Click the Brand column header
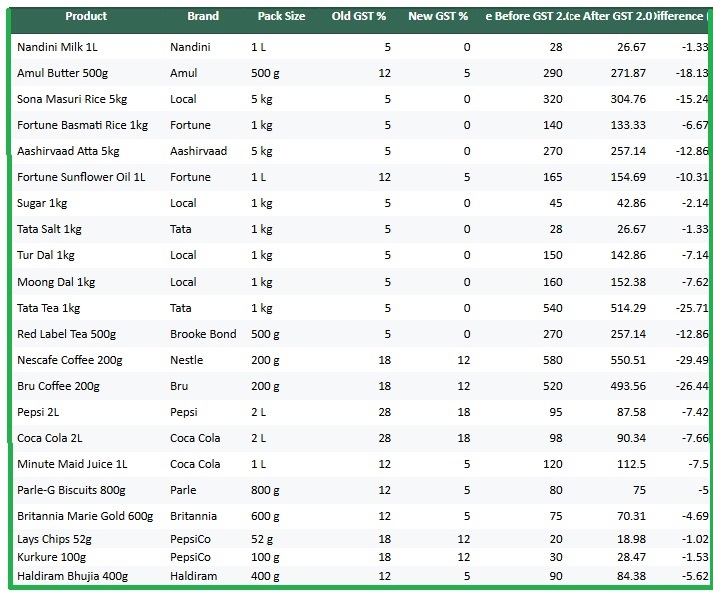Image resolution: width=713 pixels, height=592 pixels. [203, 16]
